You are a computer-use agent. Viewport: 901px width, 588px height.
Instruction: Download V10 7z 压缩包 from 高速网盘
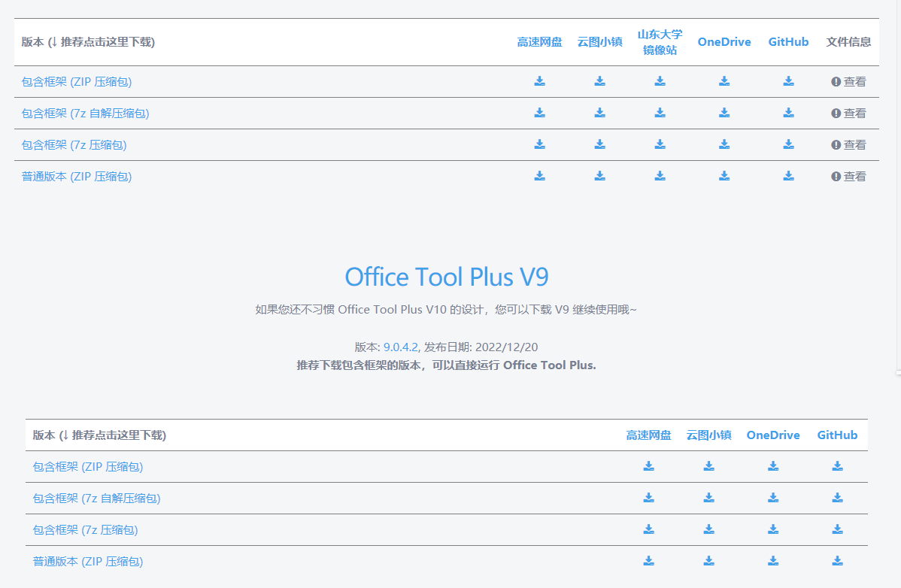539,144
